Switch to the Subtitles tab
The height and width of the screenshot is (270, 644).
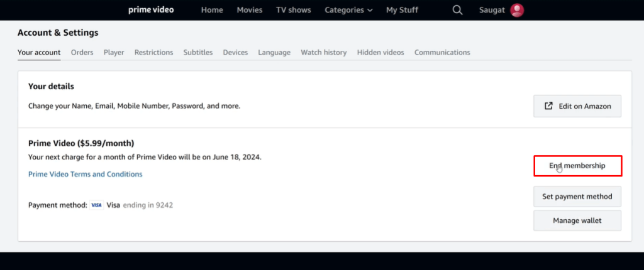[x=198, y=53]
